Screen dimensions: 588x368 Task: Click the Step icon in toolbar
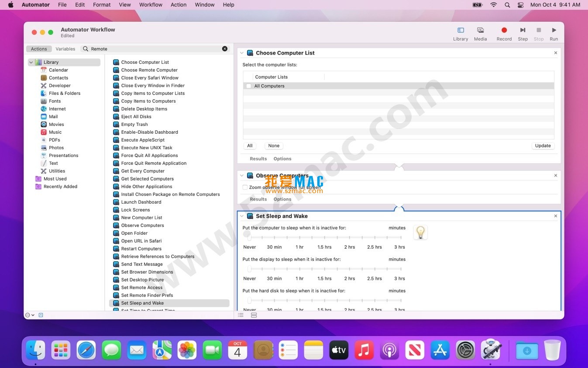523,31
